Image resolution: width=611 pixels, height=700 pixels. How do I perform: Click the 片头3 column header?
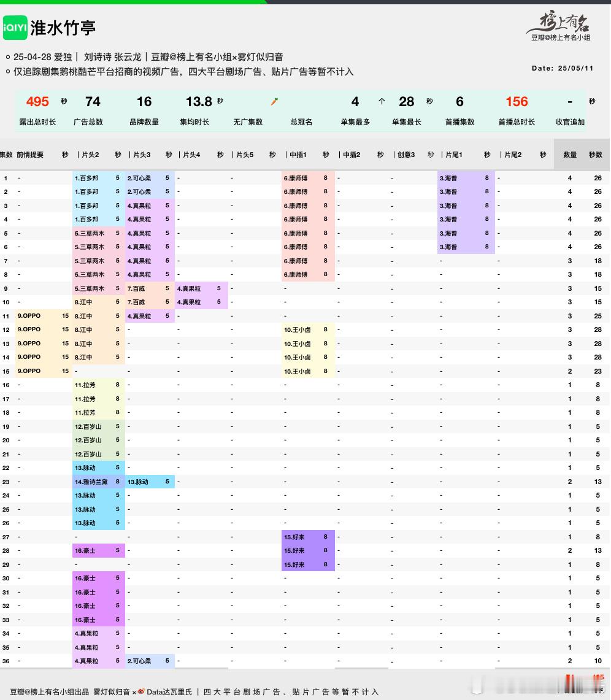tap(142, 155)
